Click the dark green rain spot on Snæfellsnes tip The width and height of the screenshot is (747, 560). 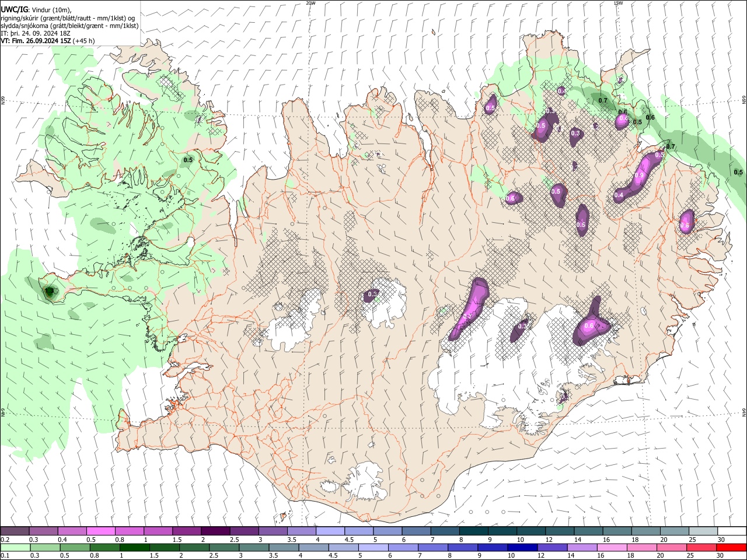pyautogui.click(x=50, y=291)
